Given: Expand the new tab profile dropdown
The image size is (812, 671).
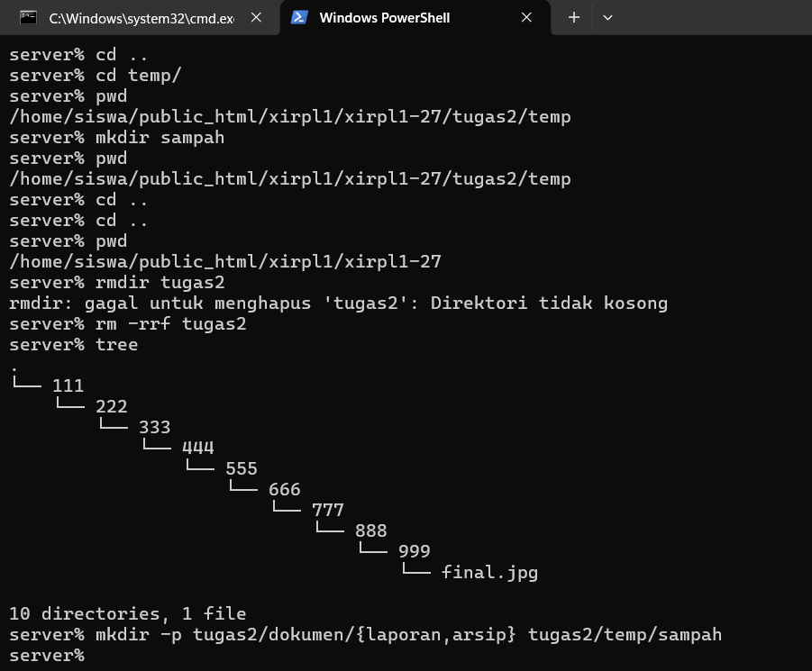Looking at the screenshot, I should 608,18.
